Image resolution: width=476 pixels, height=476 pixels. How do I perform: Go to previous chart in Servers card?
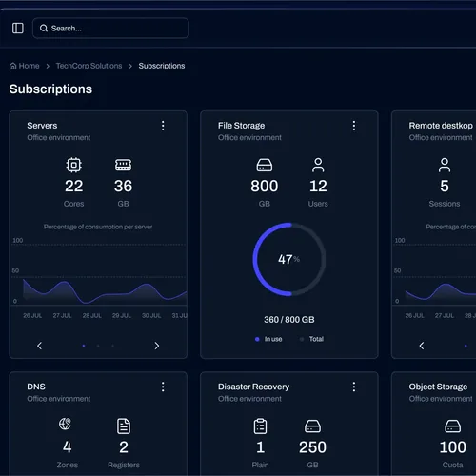pos(40,346)
